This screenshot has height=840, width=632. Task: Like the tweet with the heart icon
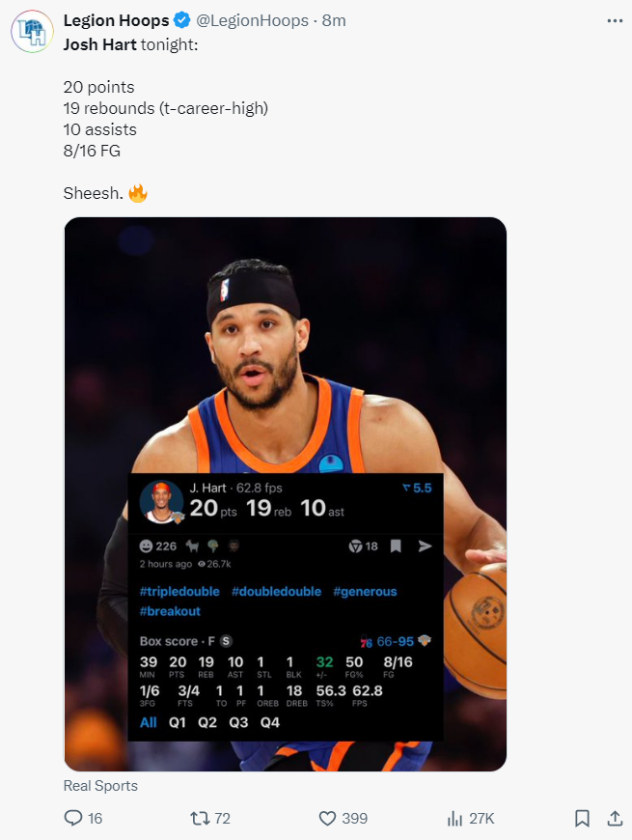327,818
